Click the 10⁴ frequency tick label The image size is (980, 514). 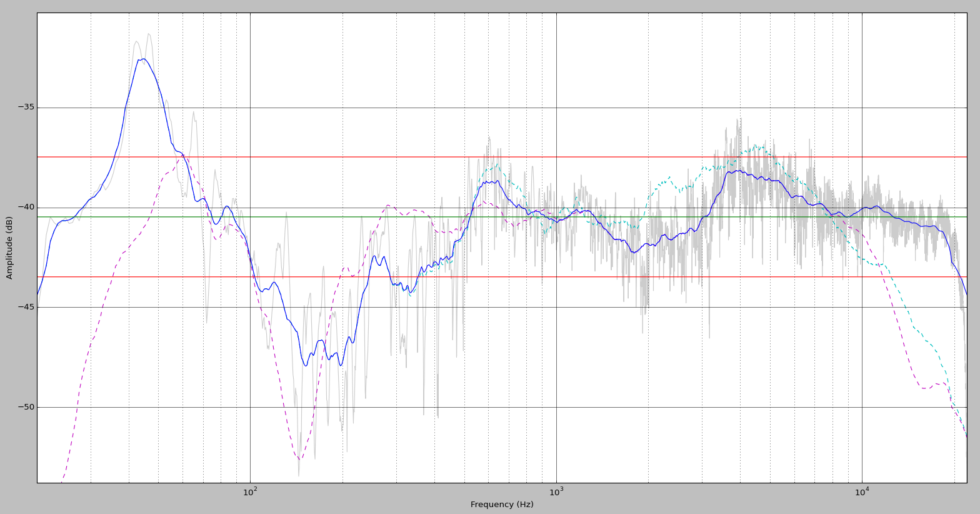click(862, 491)
